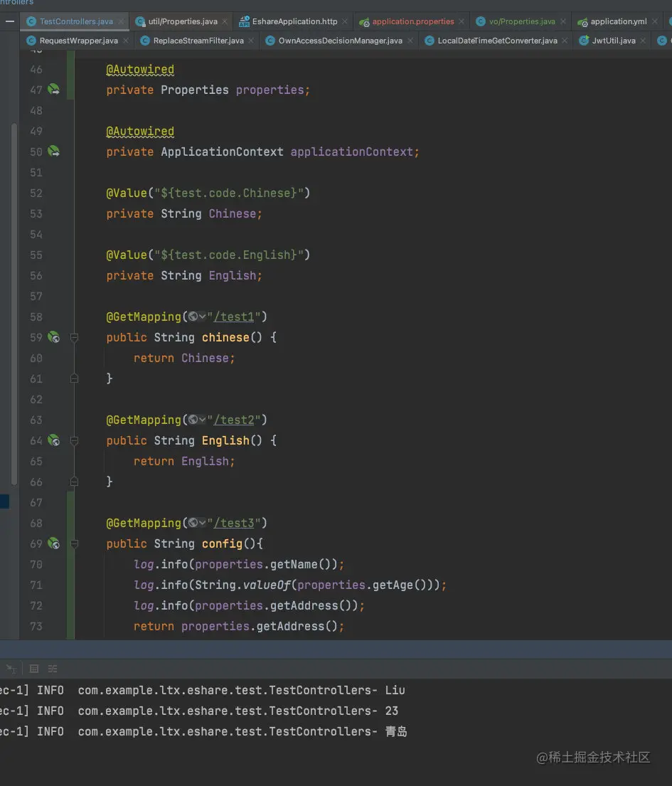The image size is (672, 786).
Task: Open the endpoint gutter icon for the chinese() method
Action: point(53,337)
